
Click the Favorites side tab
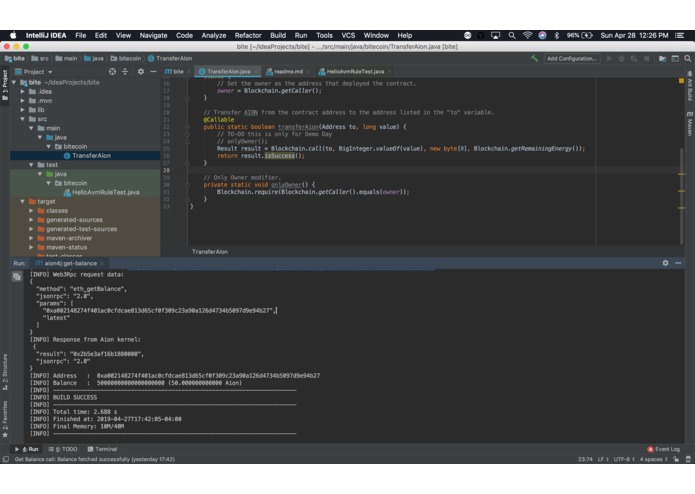pos(5,419)
